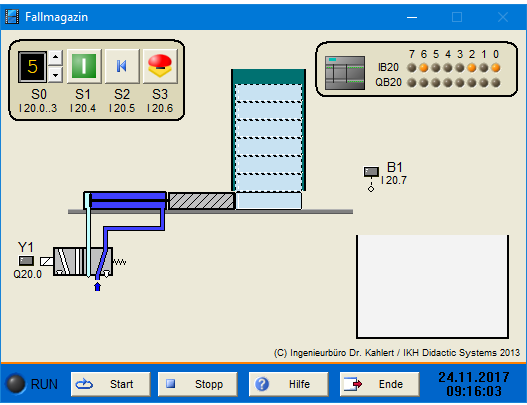Viewport: 527px width, 405px height.
Task: Decrease S0 counter with down arrow
Action: (55, 75)
